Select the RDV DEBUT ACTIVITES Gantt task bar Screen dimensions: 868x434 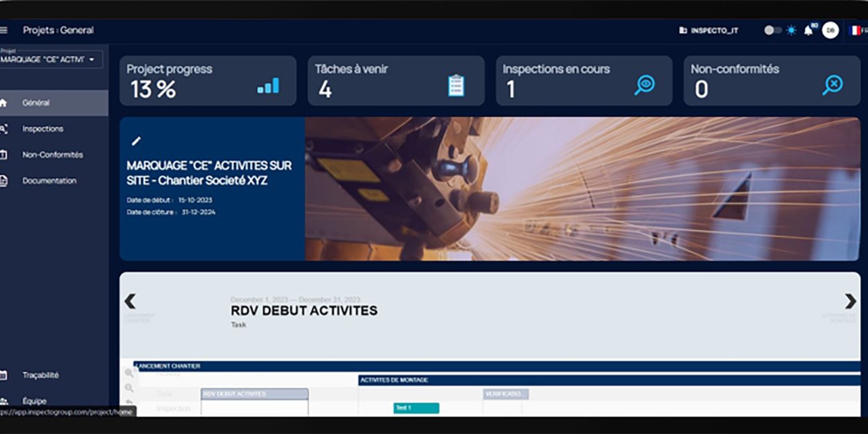[x=254, y=394]
